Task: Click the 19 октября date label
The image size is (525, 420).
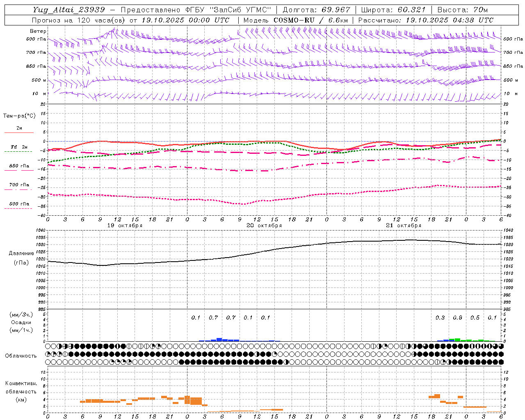Action: pos(125,226)
